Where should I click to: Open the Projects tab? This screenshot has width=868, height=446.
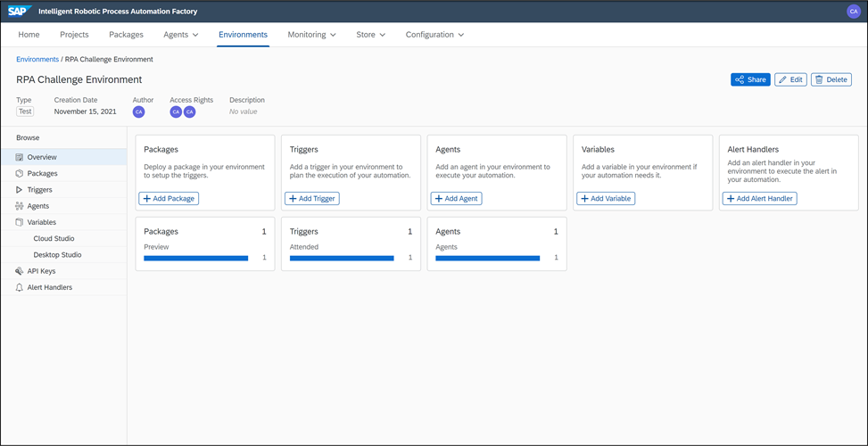click(74, 34)
